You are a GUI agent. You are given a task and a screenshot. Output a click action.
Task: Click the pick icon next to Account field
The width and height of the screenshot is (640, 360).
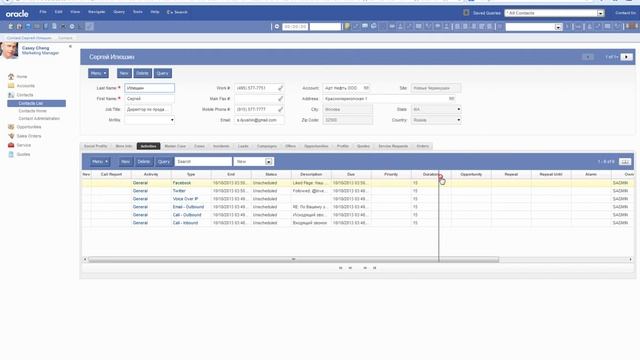366,88
